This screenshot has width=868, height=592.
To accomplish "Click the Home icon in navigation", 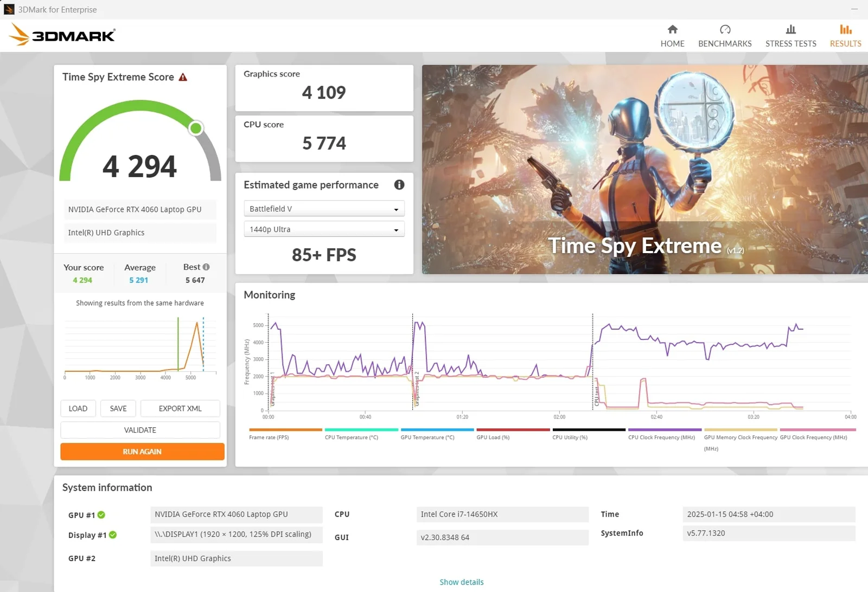I will tap(672, 30).
